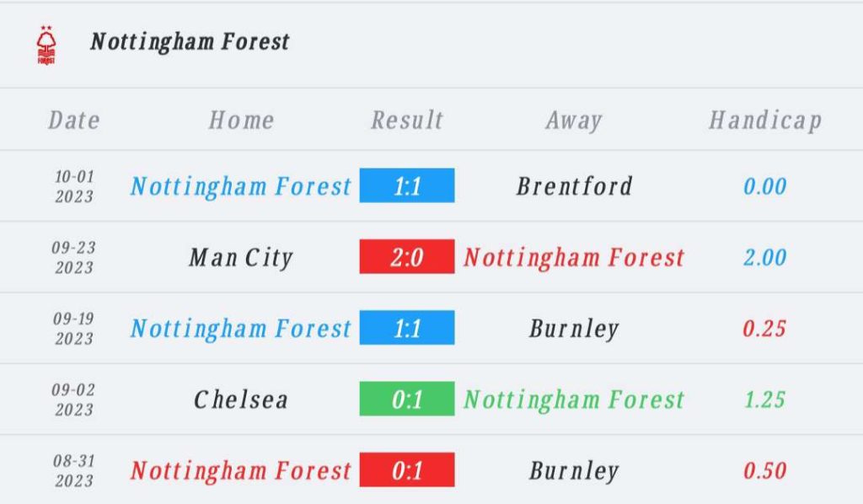The width and height of the screenshot is (863, 504).
Task: Click the red 0.50 handicap value
Action: [765, 470]
